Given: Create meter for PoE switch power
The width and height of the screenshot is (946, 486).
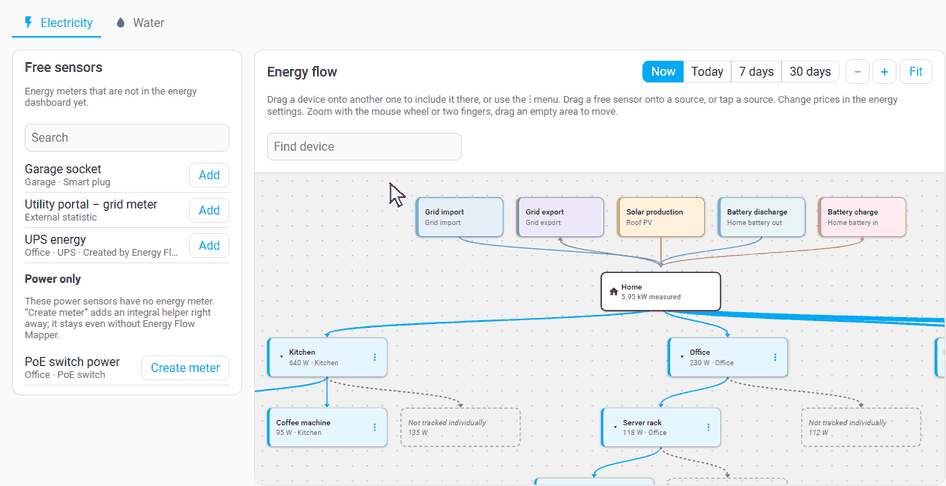Looking at the screenshot, I should coord(185,368).
